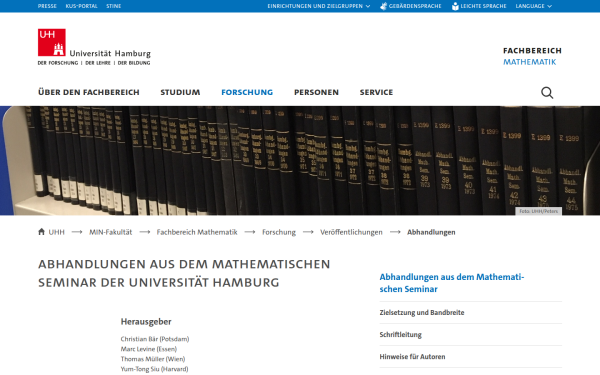This screenshot has width=600, height=375.
Task: Click the Leichte Sprache reader icon
Action: pos(455,6)
